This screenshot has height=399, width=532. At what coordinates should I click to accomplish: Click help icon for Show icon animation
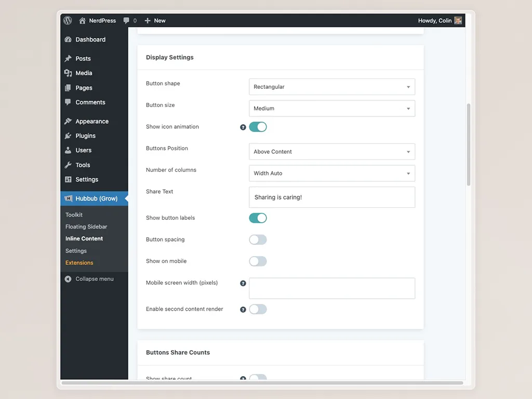point(243,127)
